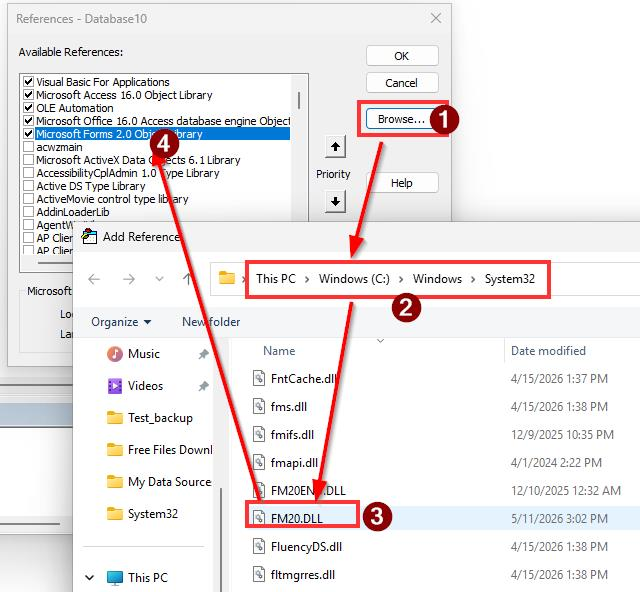Check Active DS Type Library
640x592 pixels.
click(x=28, y=186)
